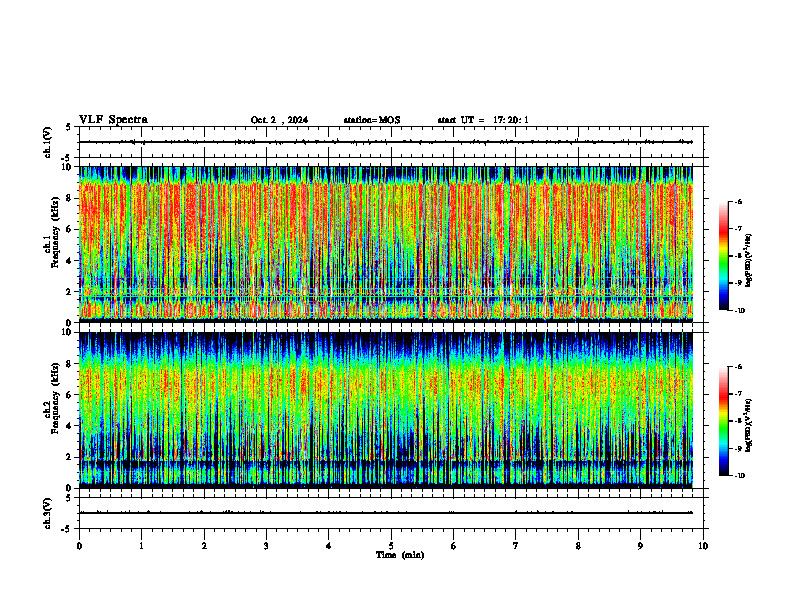Click the "-7" label on ch.1 color scale
This screenshot has width=792, height=612.
pyautogui.click(x=738, y=229)
